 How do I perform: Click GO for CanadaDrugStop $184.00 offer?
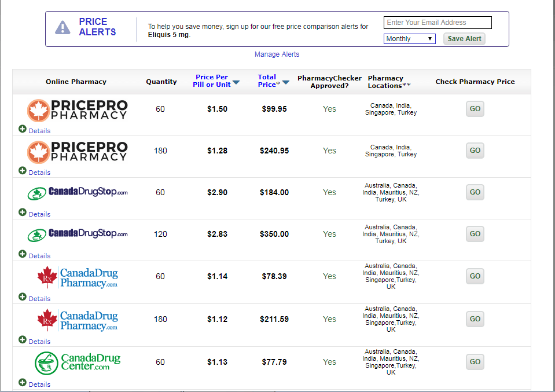pos(475,192)
